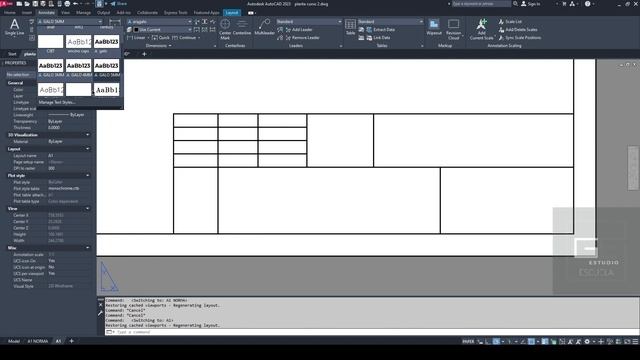Click the Plot printer icon in quick access toolbar

67,4
